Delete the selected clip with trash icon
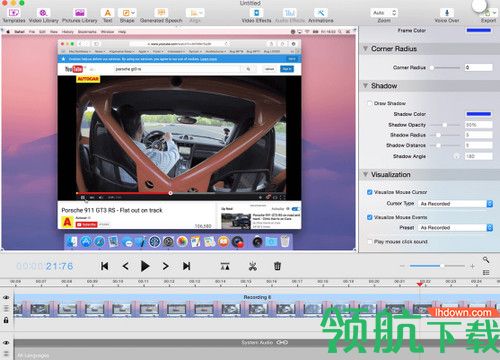Viewport: 500px width, 360px height. pos(277,266)
